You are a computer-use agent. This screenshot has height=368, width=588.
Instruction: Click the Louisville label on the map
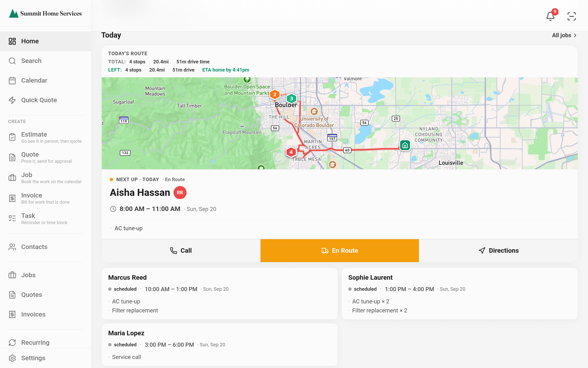(451, 163)
